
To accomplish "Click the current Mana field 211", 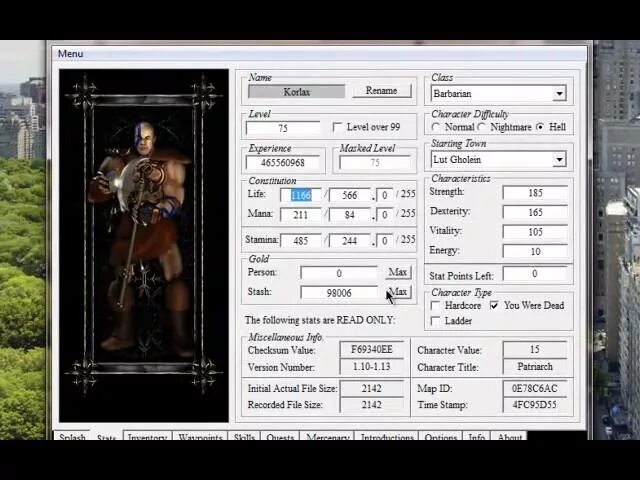I will (301, 215).
